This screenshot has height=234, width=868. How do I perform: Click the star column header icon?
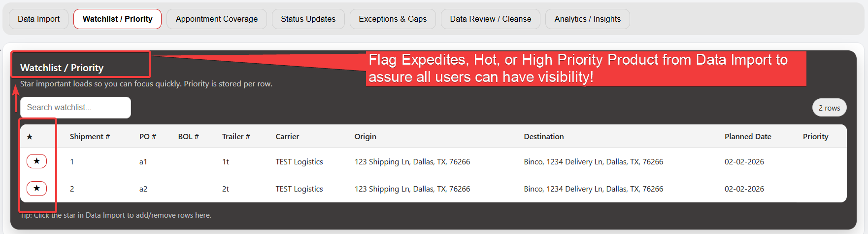(x=30, y=137)
